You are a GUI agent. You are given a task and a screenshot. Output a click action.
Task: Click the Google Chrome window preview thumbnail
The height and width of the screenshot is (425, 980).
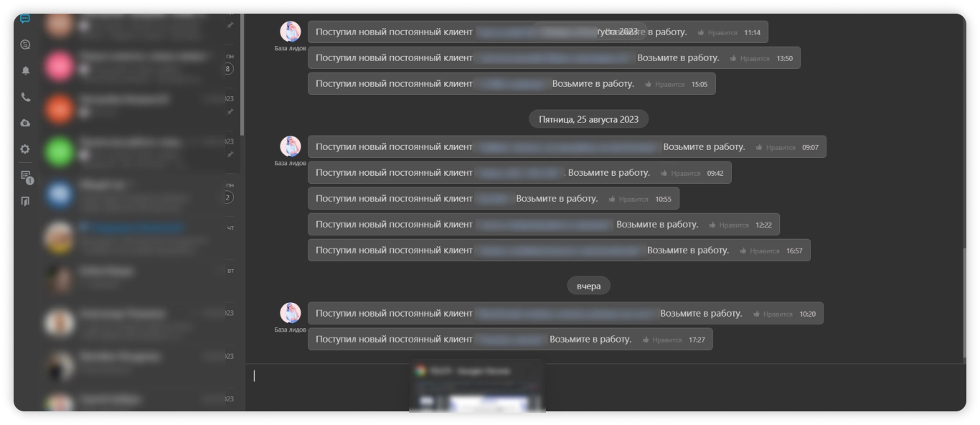[x=477, y=386]
